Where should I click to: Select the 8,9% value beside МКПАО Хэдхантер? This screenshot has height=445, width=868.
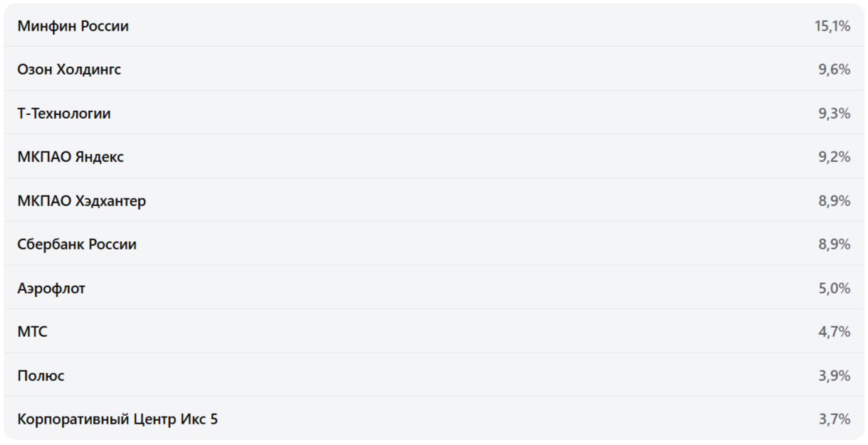tap(834, 201)
